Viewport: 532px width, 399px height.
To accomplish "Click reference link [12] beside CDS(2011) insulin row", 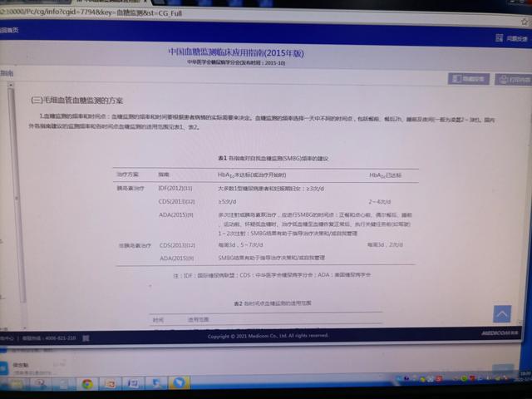I will [x=189, y=200].
